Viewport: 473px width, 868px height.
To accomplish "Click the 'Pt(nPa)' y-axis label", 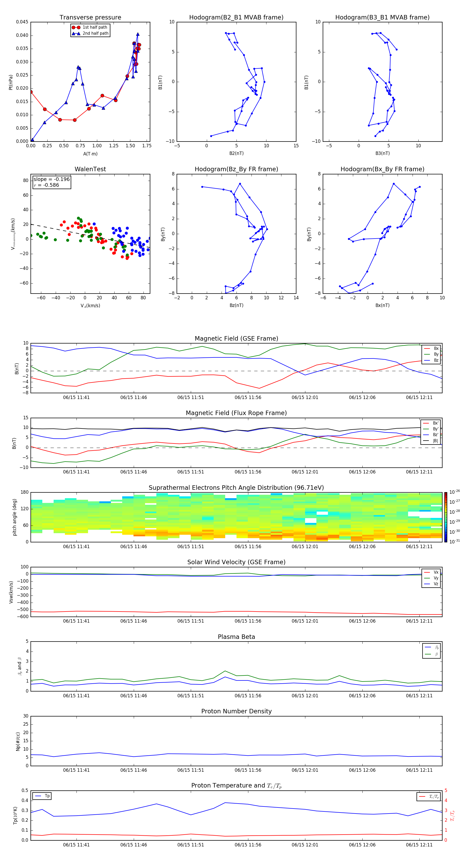I will pyautogui.click(x=11, y=82).
